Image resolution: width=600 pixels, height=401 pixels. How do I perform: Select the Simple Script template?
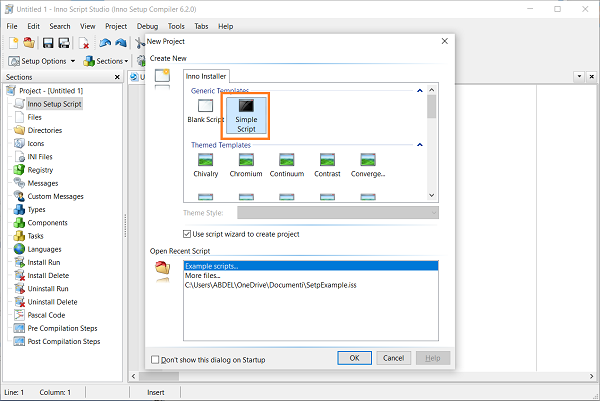246,116
